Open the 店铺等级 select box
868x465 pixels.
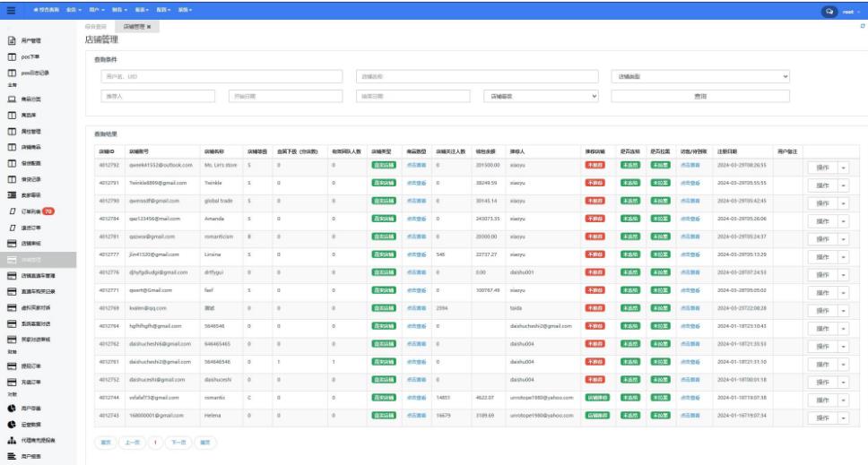click(541, 96)
